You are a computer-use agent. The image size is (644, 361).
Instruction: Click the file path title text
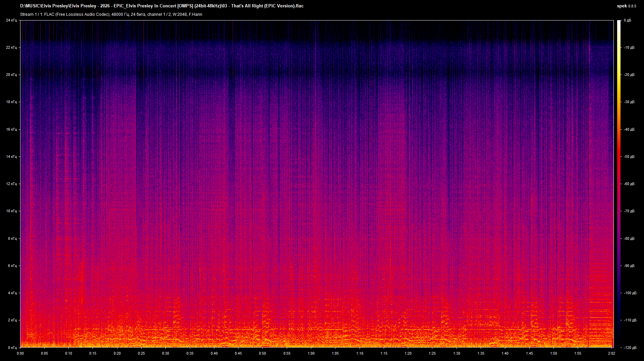pyautogui.click(x=162, y=6)
